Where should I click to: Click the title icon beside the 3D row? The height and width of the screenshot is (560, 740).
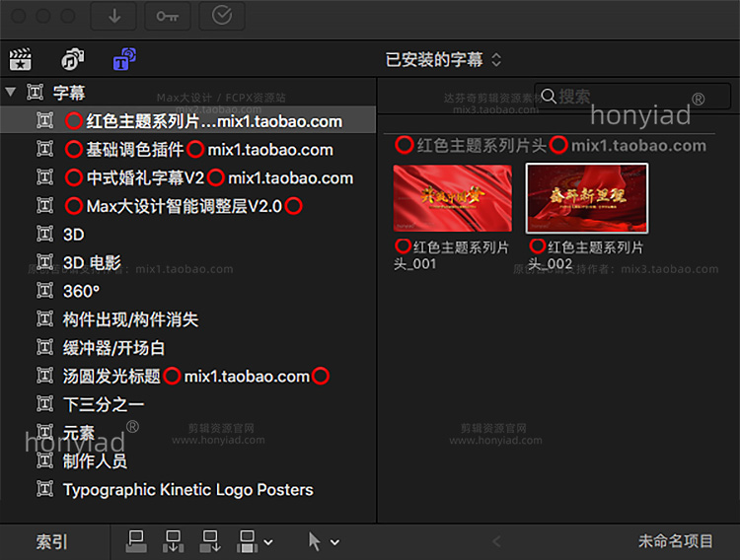[44, 234]
